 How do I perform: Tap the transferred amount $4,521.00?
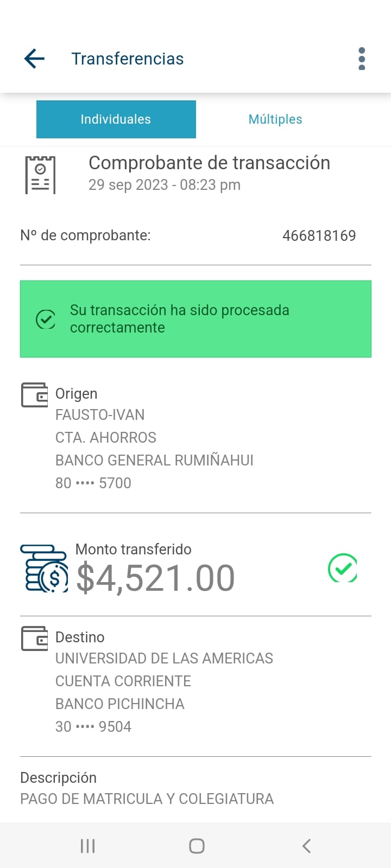pyautogui.click(x=155, y=578)
